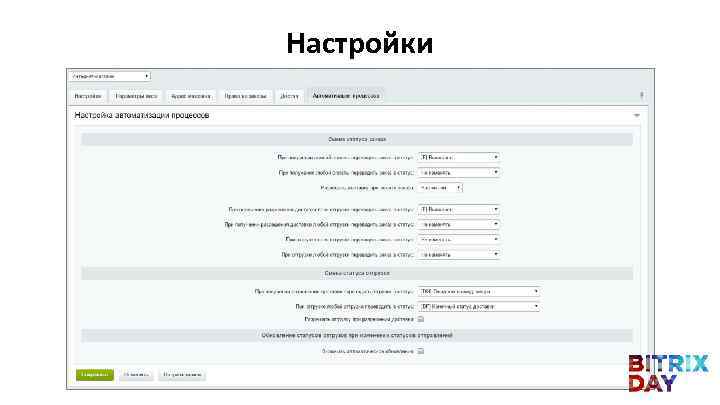Click the 'Смена статуса отгрузки' section header
Viewport: 720px width, 405px height.
(x=357, y=273)
